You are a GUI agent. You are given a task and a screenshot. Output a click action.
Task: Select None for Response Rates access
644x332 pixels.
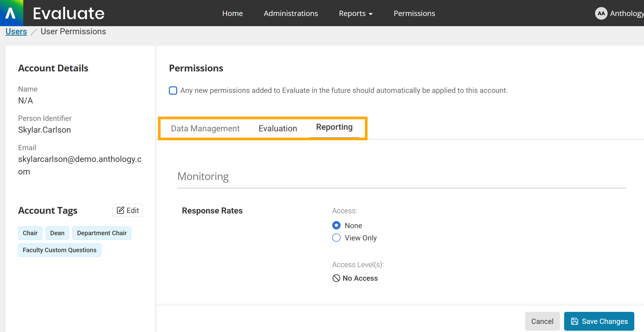coord(336,225)
